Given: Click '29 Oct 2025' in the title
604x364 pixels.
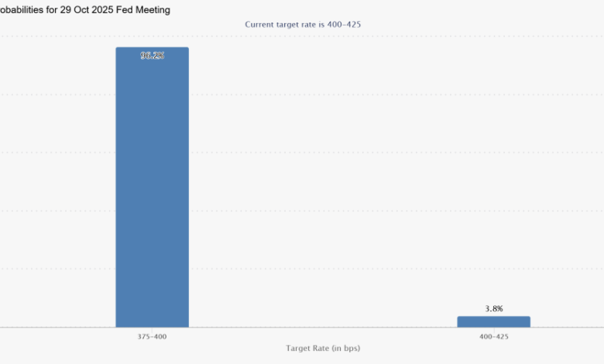Looking at the screenshot, I should (x=87, y=10).
